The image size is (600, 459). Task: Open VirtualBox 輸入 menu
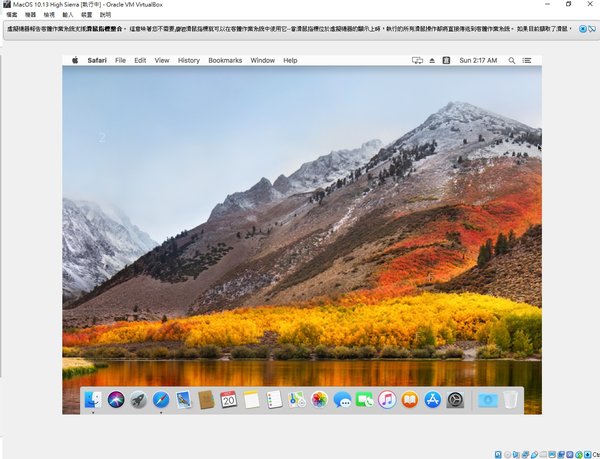pyautogui.click(x=68, y=15)
